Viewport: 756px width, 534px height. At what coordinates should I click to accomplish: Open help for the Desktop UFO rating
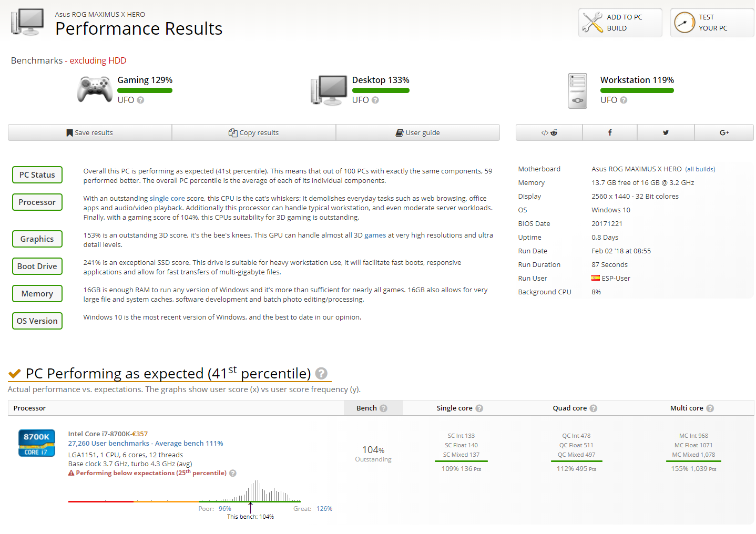tap(375, 100)
